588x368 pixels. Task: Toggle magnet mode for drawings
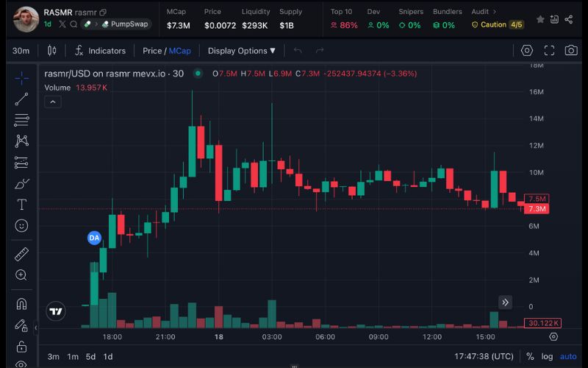point(22,304)
